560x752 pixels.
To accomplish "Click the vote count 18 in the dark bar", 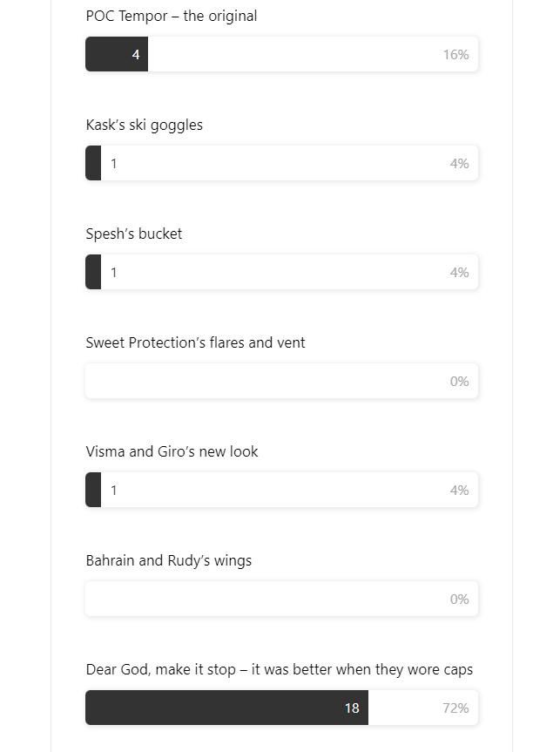I will [x=352, y=708].
